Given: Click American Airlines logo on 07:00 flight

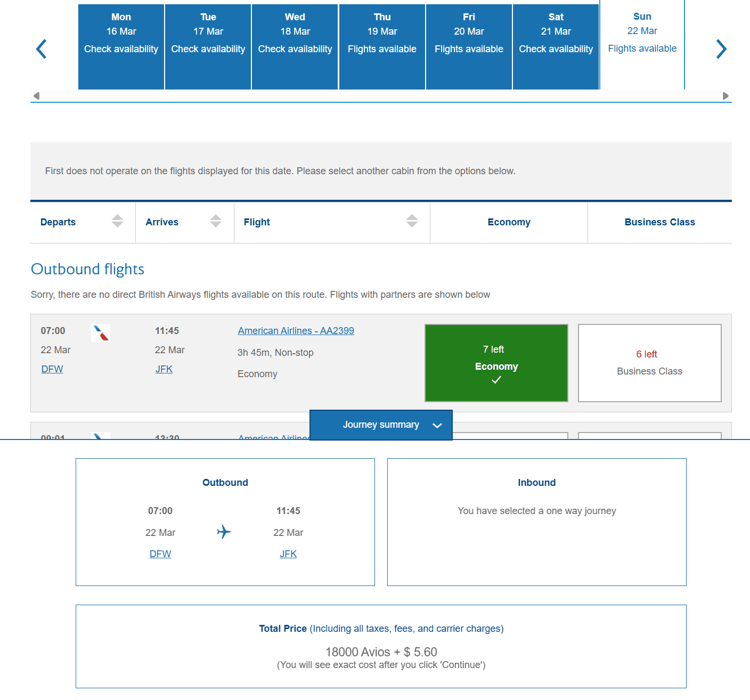Looking at the screenshot, I should tap(100, 333).
